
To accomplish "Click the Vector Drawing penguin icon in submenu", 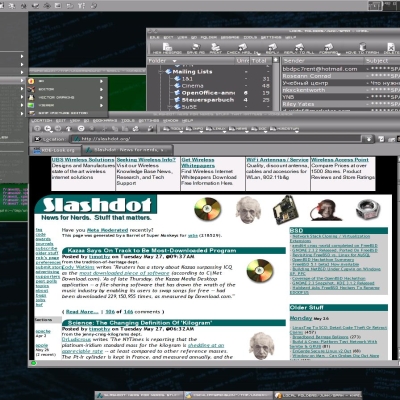I will (x=31, y=97).
